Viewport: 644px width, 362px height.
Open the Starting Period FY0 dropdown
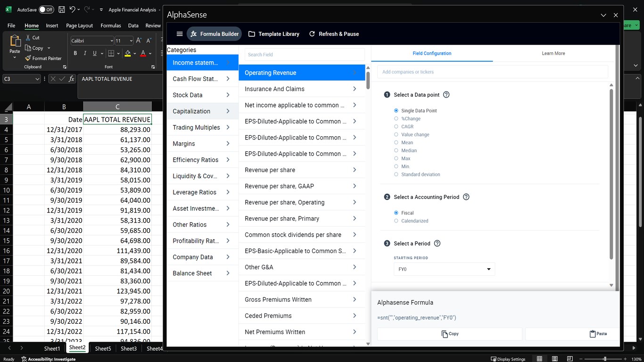click(x=444, y=269)
